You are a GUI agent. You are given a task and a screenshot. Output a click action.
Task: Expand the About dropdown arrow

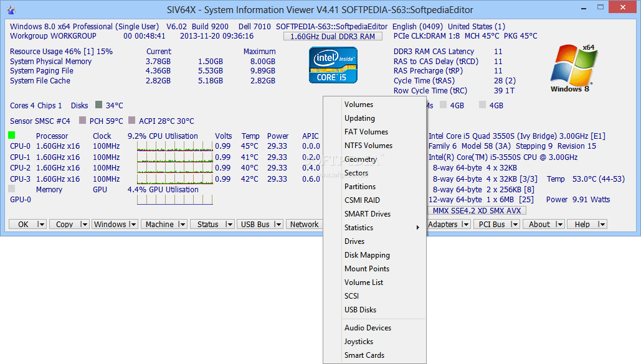(x=559, y=224)
